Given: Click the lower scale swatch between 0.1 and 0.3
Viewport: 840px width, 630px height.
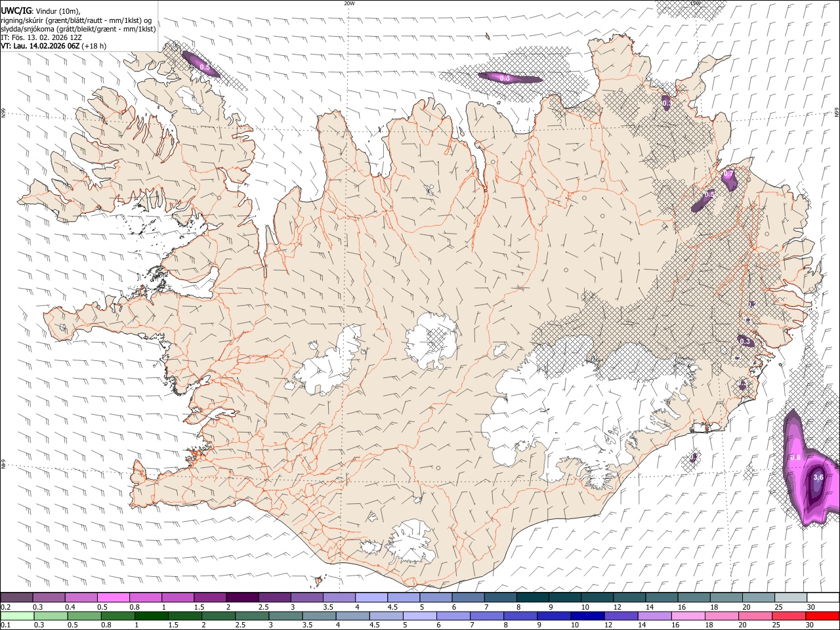Looking at the screenshot, I should point(18,616).
